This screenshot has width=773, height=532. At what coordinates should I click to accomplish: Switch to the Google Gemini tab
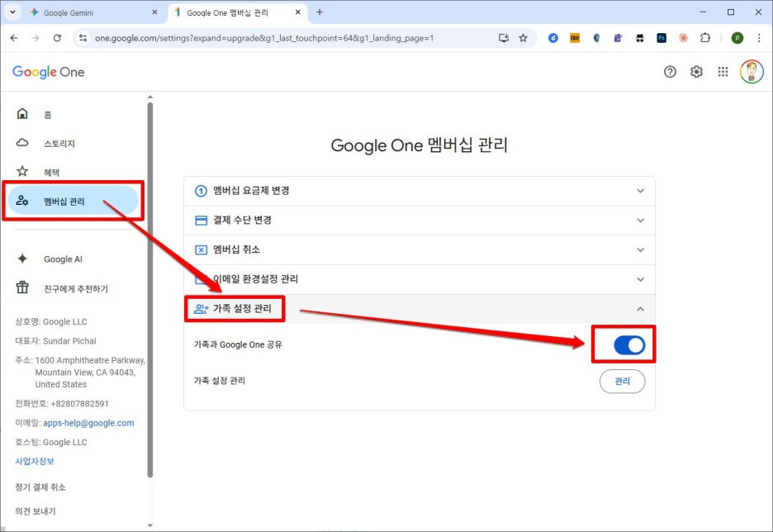click(93, 12)
